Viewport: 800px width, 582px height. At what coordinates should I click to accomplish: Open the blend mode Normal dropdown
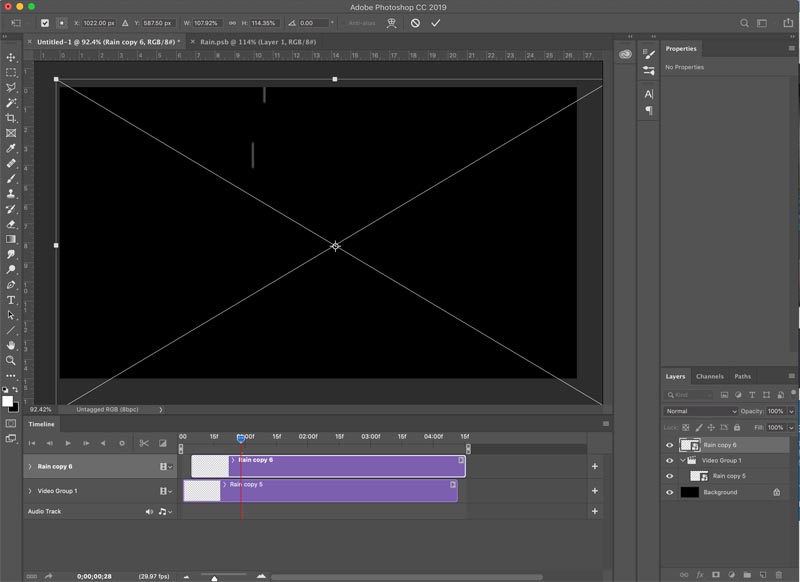click(700, 411)
